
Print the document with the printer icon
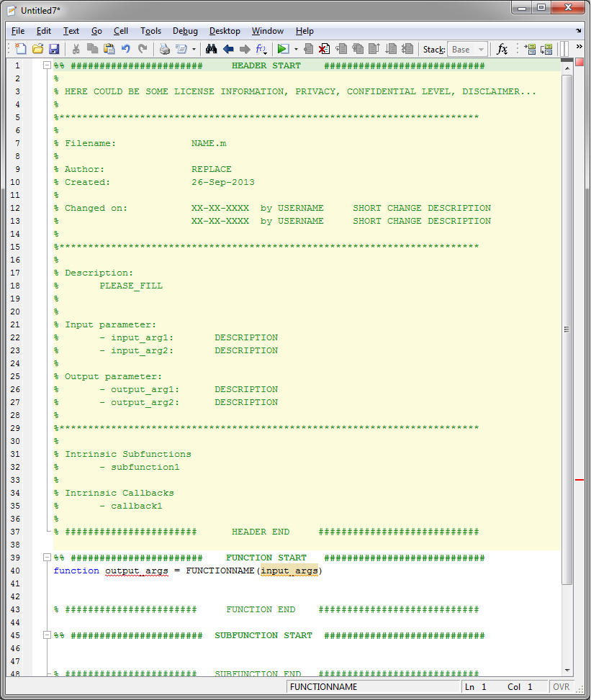pyautogui.click(x=165, y=49)
